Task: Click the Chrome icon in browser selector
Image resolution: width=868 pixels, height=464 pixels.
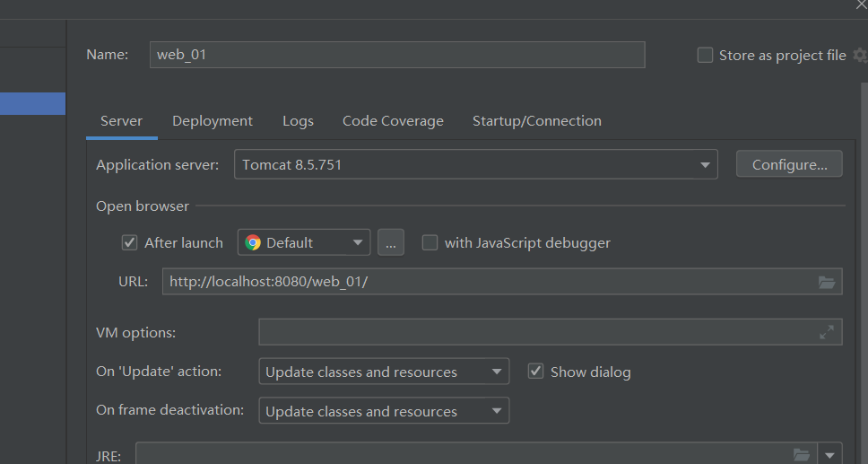Action: click(253, 242)
